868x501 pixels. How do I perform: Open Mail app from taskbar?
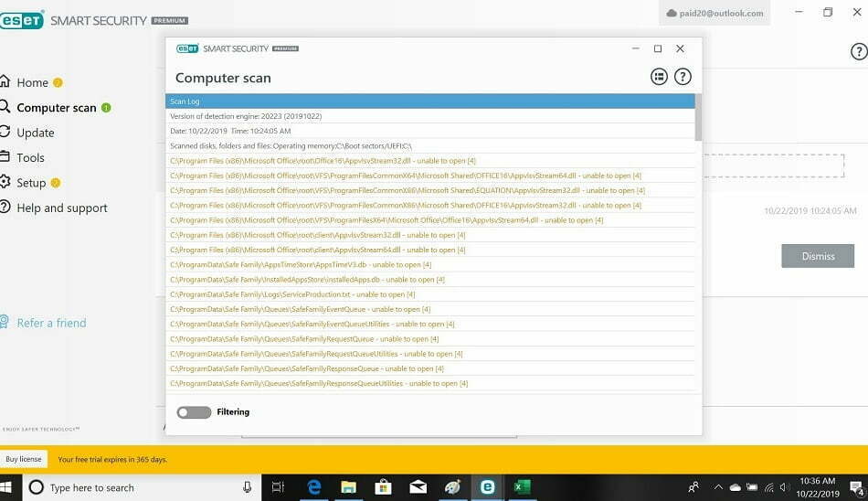pyautogui.click(x=418, y=487)
